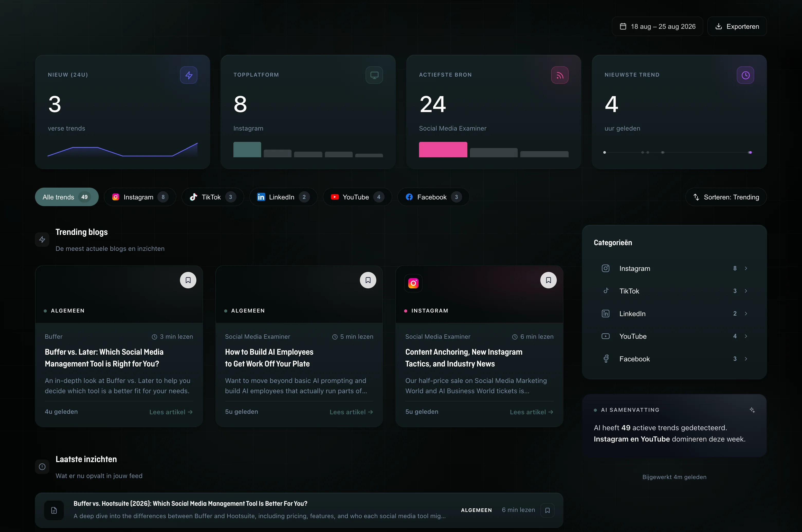Open the 18 aug – 25 aug 2026 date picker
The image size is (802, 532).
(658, 26)
